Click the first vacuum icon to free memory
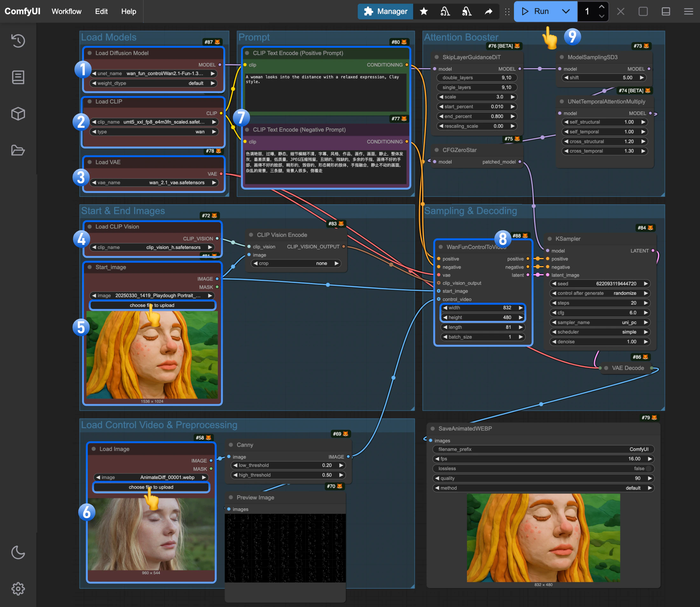The height and width of the screenshot is (607, 700). pyautogui.click(x=445, y=11)
